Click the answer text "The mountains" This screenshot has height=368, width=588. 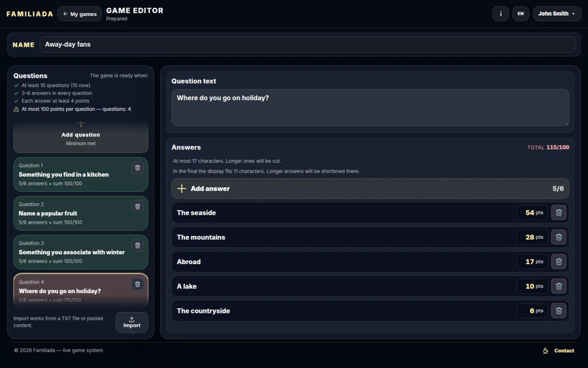[x=201, y=237]
